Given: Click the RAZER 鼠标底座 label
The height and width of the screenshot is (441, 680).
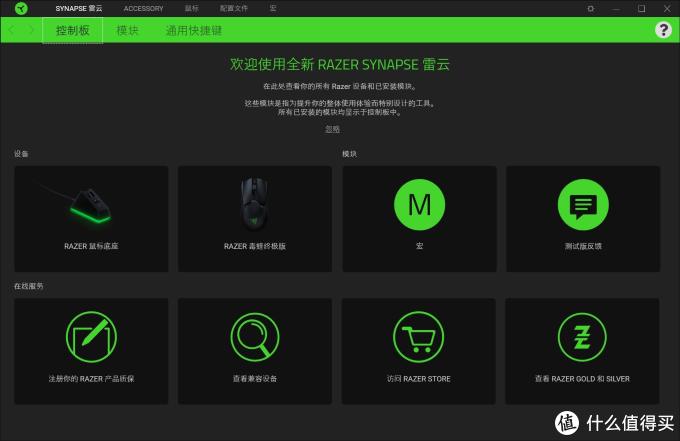Looking at the screenshot, I should point(91,246).
